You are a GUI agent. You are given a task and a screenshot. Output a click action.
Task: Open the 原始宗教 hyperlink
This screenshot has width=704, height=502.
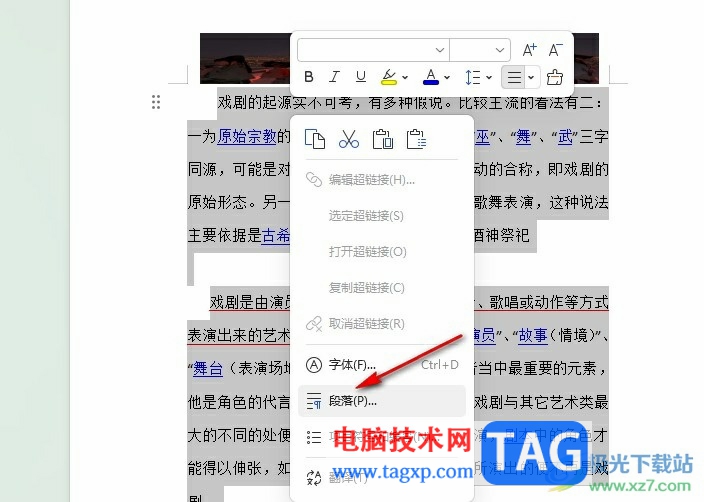(246, 136)
